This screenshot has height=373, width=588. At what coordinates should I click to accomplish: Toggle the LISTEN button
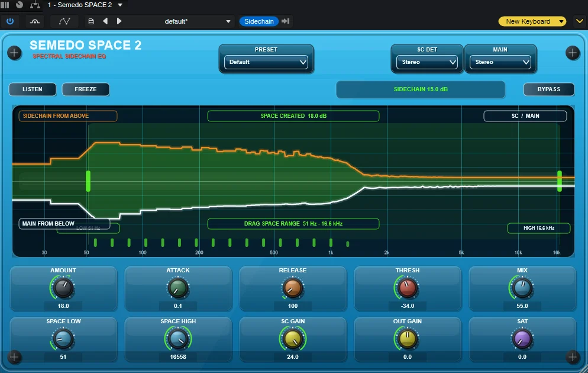[33, 89]
